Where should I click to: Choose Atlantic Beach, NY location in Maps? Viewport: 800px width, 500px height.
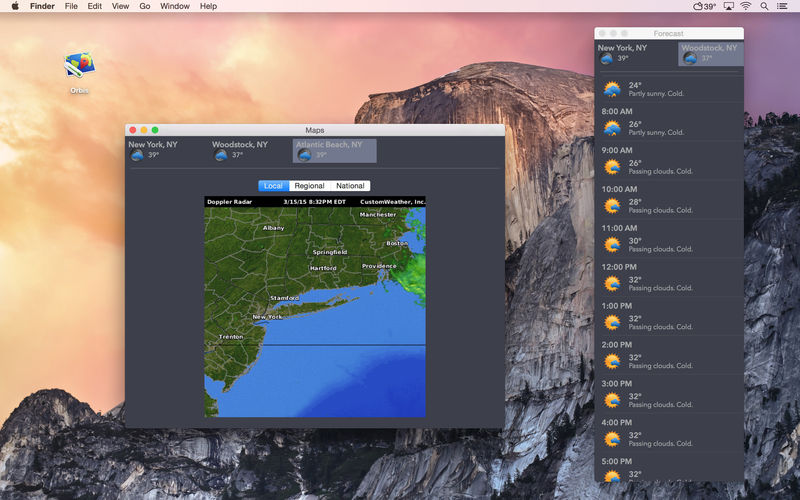(x=334, y=150)
